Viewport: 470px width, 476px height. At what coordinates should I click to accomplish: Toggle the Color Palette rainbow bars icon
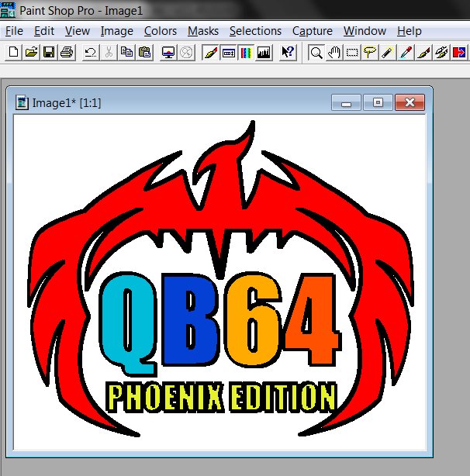tap(246, 53)
